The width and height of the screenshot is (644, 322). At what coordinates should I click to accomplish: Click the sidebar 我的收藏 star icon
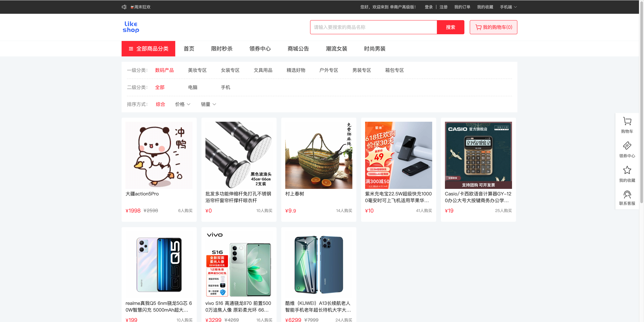tap(627, 170)
